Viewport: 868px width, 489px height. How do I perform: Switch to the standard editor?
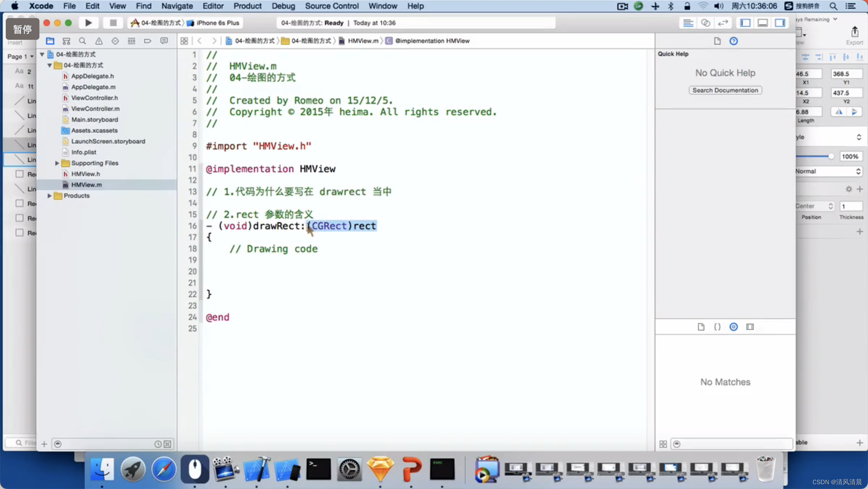tap(688, 23)
